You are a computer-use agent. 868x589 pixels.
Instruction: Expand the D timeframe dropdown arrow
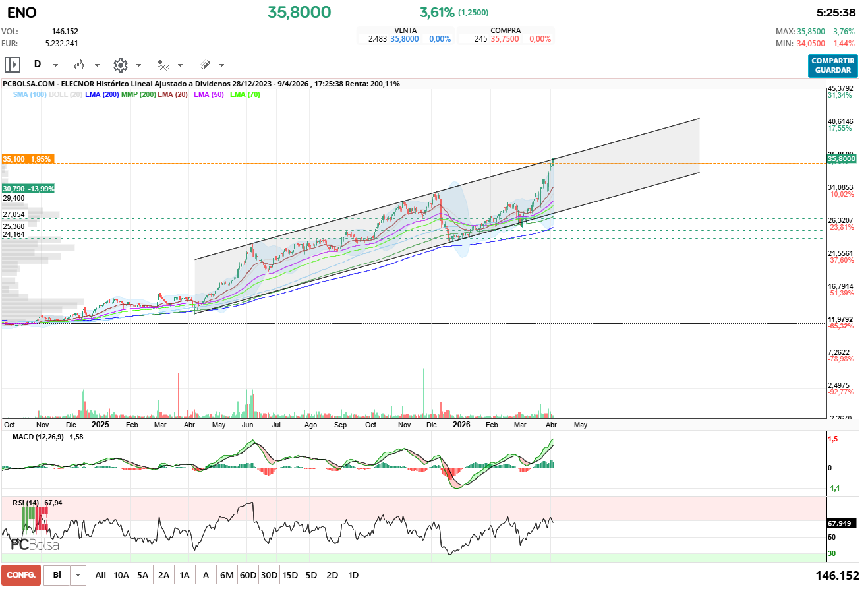click(55, 65)
